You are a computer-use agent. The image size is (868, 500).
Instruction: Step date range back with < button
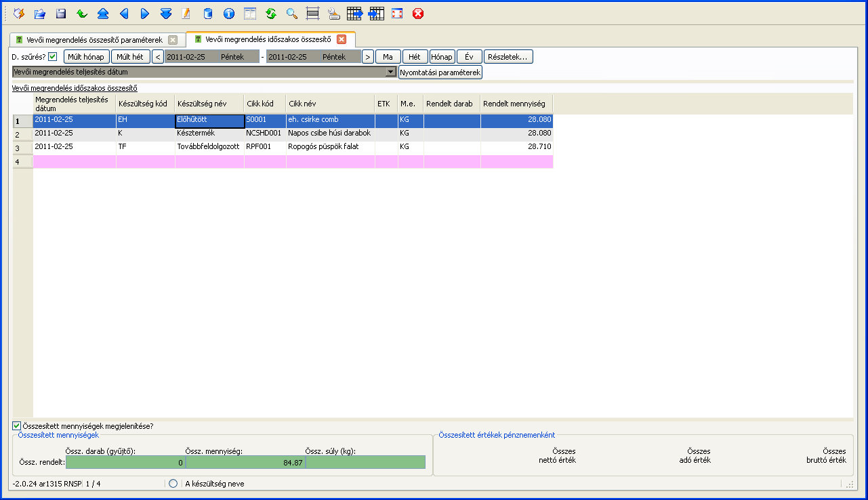click(x=158, y=57)
